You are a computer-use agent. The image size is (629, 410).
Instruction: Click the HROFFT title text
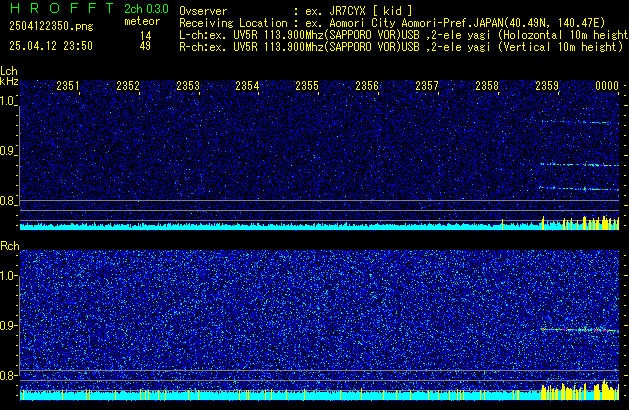coord(61,8)
